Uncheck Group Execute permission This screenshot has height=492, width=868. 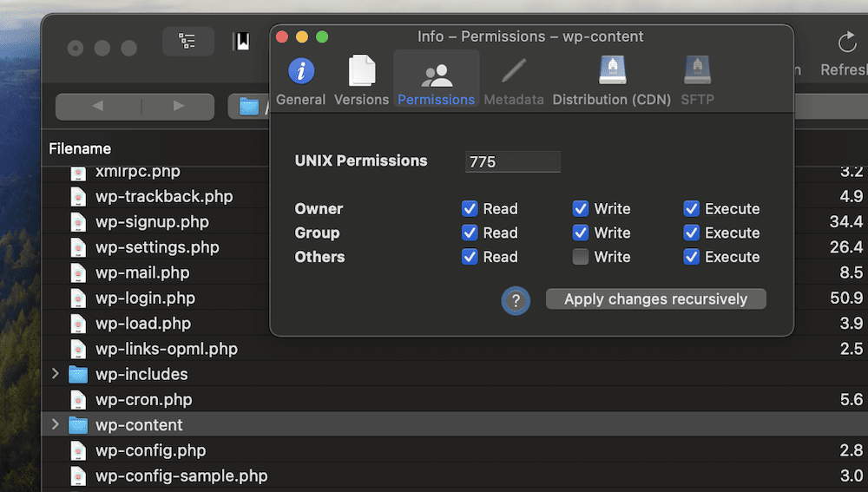(692, 233)
